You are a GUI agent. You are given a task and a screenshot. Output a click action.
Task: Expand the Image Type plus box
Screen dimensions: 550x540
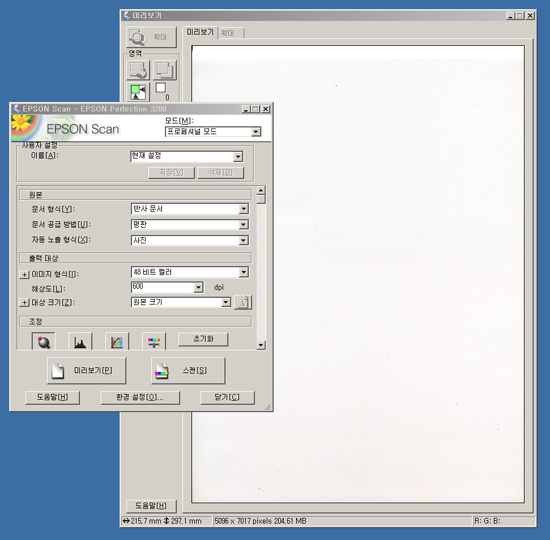(24, 274)
